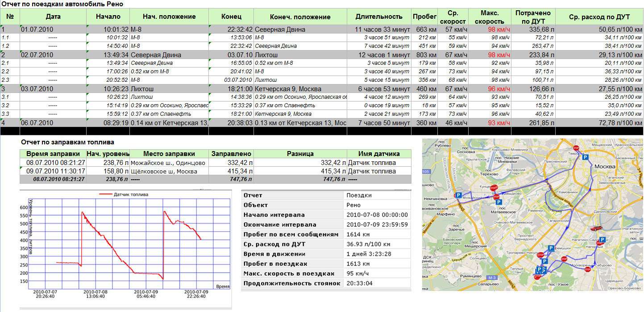This screenshot has height=312, width=644.
Task: Click the parking marker near Нагатино-Садовники
Action: click(x=602, y=240)
